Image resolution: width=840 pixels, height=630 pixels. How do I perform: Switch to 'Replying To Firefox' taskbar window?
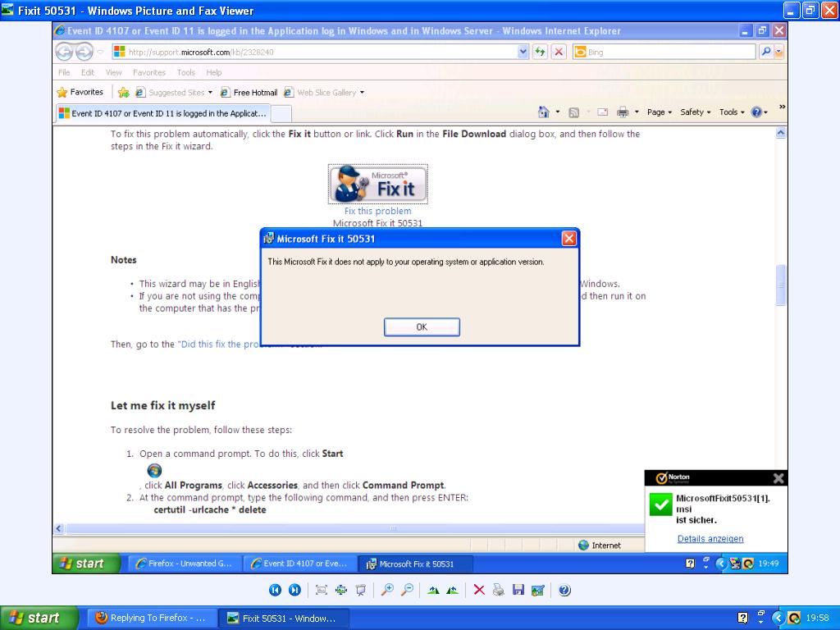(150, 618)
